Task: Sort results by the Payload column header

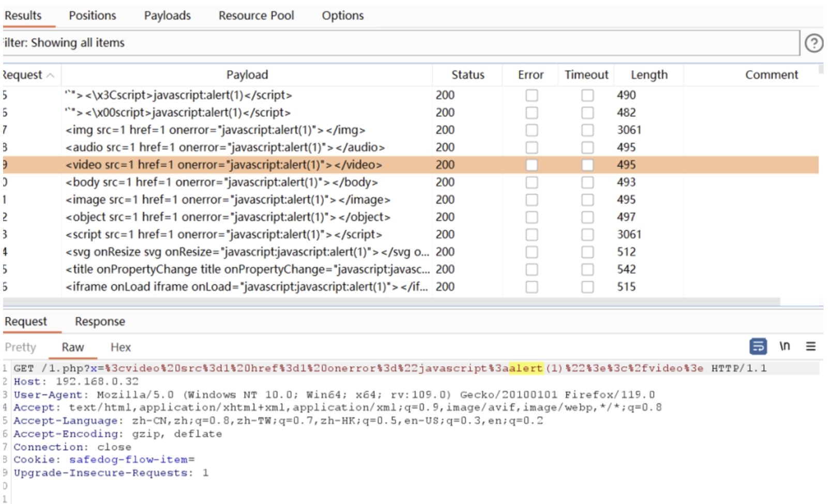Action: click(247, 75)
